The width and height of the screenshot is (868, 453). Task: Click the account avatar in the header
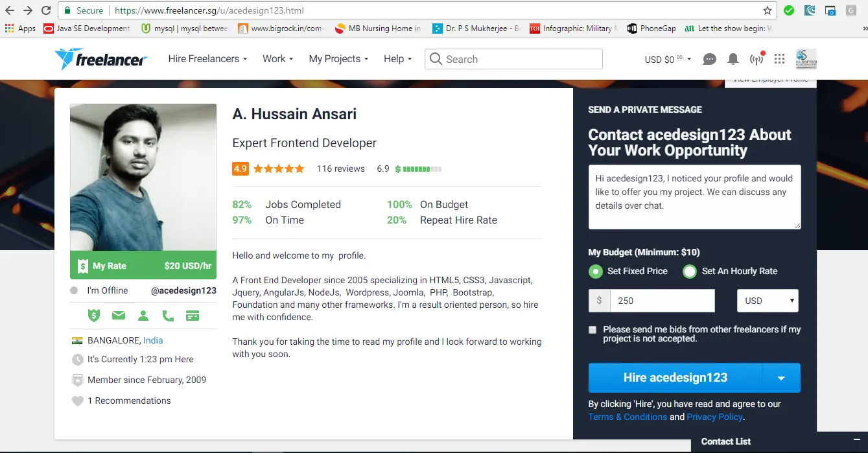806,59
